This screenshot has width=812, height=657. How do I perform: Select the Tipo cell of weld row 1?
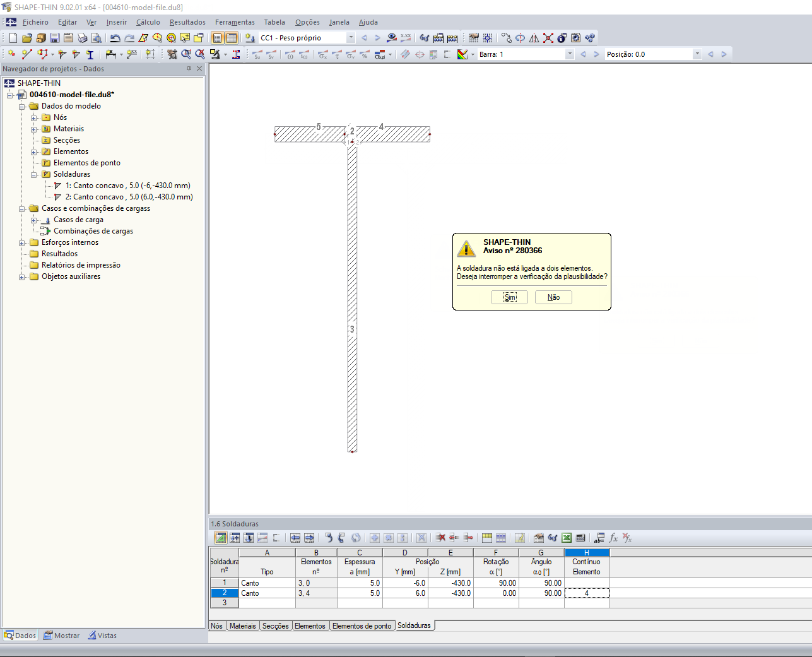click(x=267, y=583)
